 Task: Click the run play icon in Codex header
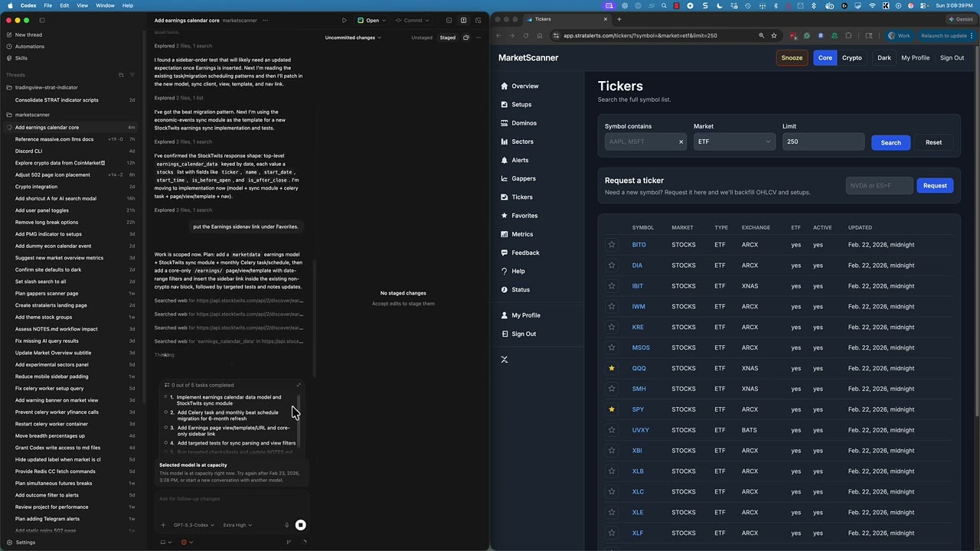(x=344, y=21)
